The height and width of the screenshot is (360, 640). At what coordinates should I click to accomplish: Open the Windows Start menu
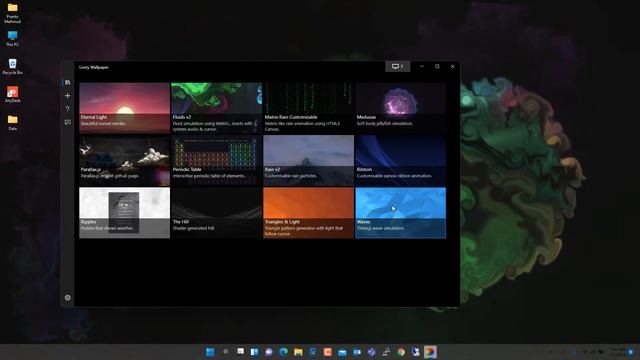pos(210,352)
